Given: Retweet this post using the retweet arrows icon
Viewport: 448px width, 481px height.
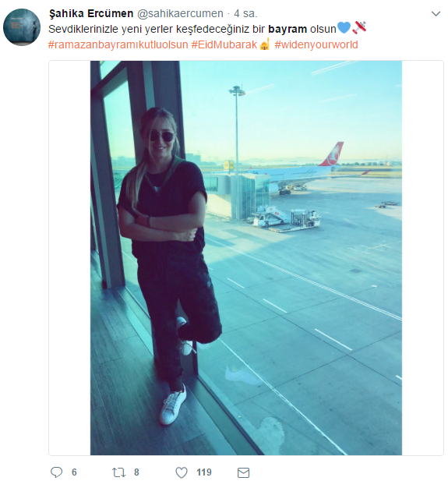Looking at the screenshot, I should pos(118,472).
